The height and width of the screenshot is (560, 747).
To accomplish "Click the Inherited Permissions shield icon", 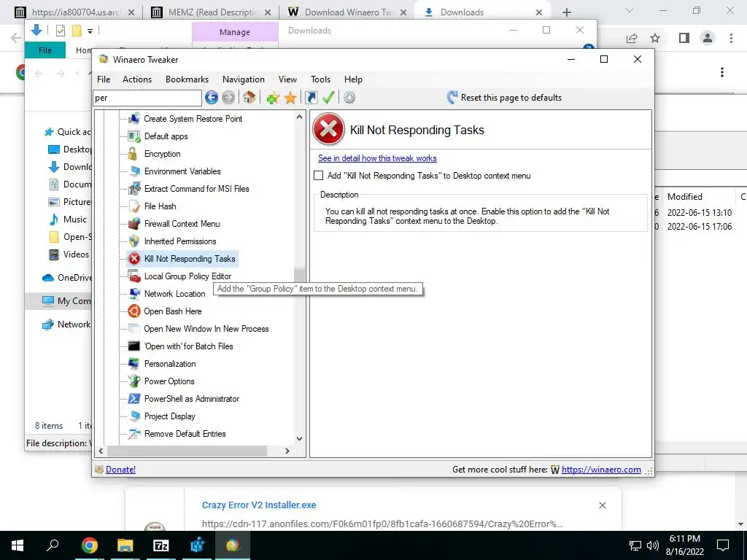I will [x=134, y=241].
